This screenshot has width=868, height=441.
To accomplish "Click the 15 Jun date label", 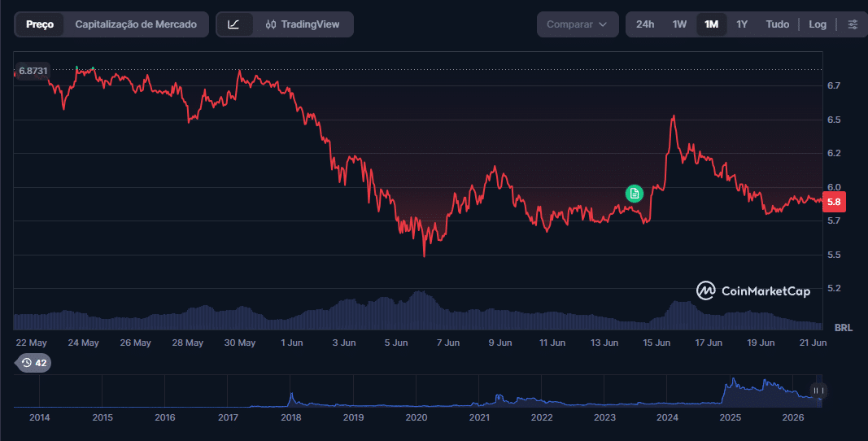I will (x=656, y=343).
